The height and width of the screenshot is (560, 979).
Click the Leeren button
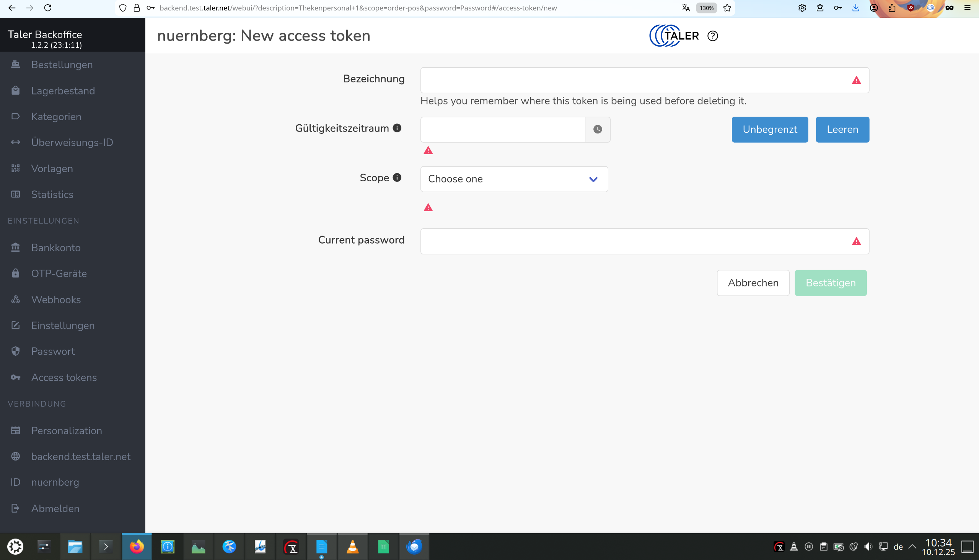click(842, 129)
